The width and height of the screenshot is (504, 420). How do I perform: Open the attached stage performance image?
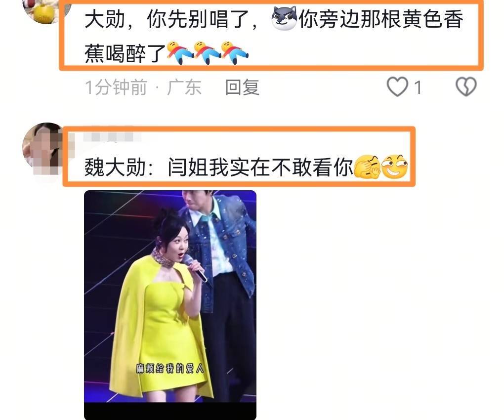click(x=170, y=305)
